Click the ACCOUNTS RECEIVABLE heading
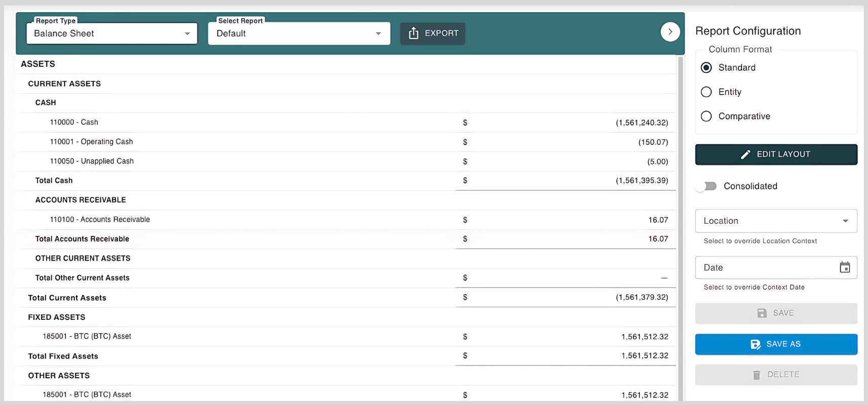The height and width of the screenshot is (405, 868). point(81,200)
